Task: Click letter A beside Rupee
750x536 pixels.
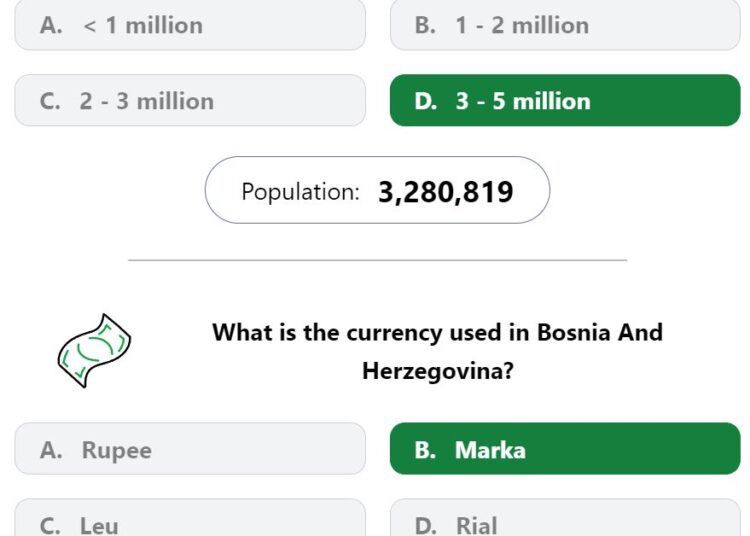Action: click(x=51, y=450)
